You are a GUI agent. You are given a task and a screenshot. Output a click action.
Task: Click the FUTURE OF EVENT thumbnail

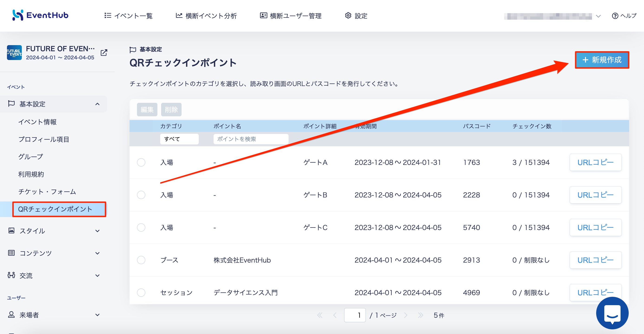click(x=14, y=53)
